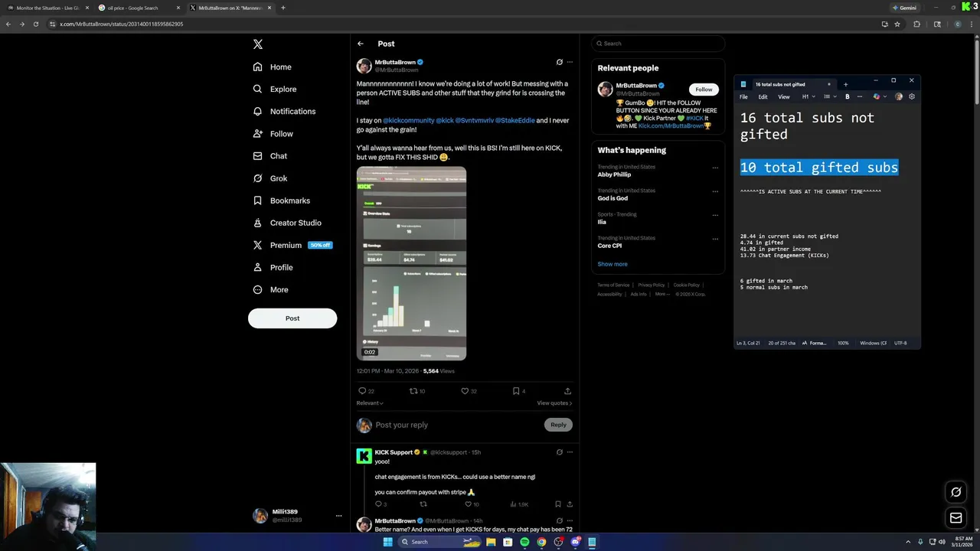Click the Reply button under the post
Image resolution: width=980 pixels, height=551 pixels.
click(x=558, y=425)
